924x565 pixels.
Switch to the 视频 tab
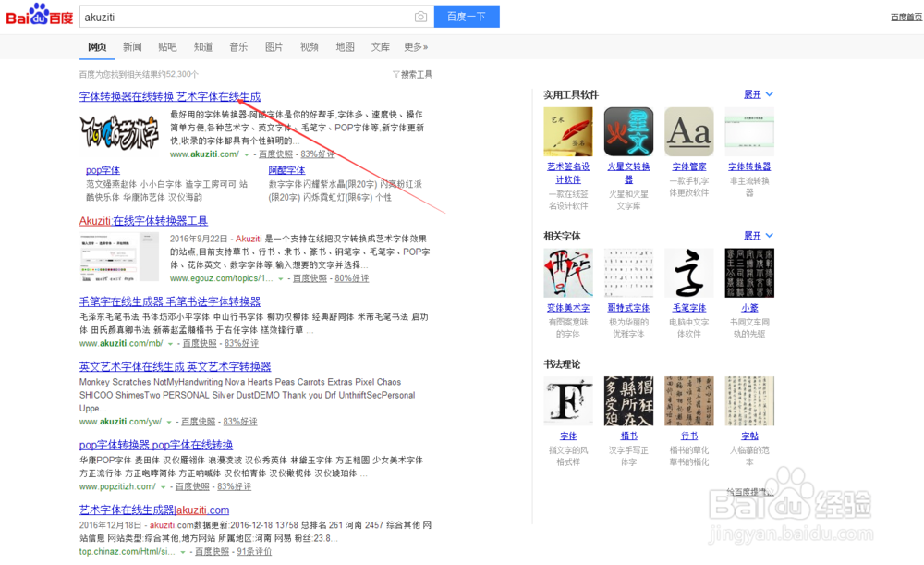[309, 46]
